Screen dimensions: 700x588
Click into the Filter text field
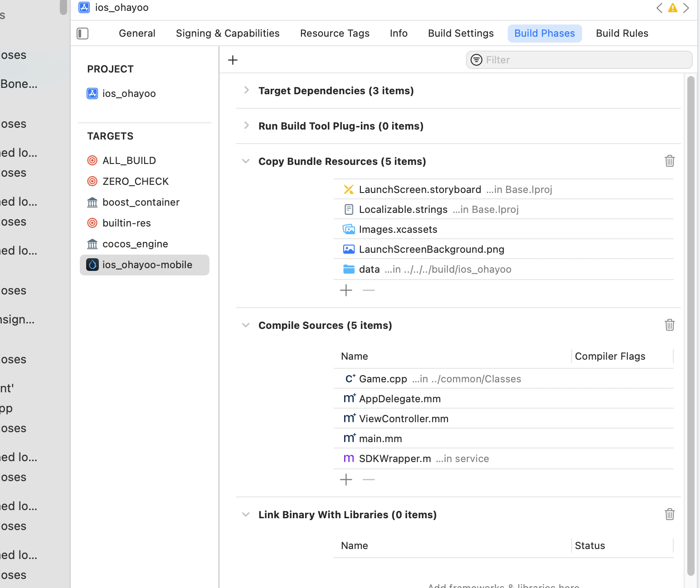(x=585, y=60)
